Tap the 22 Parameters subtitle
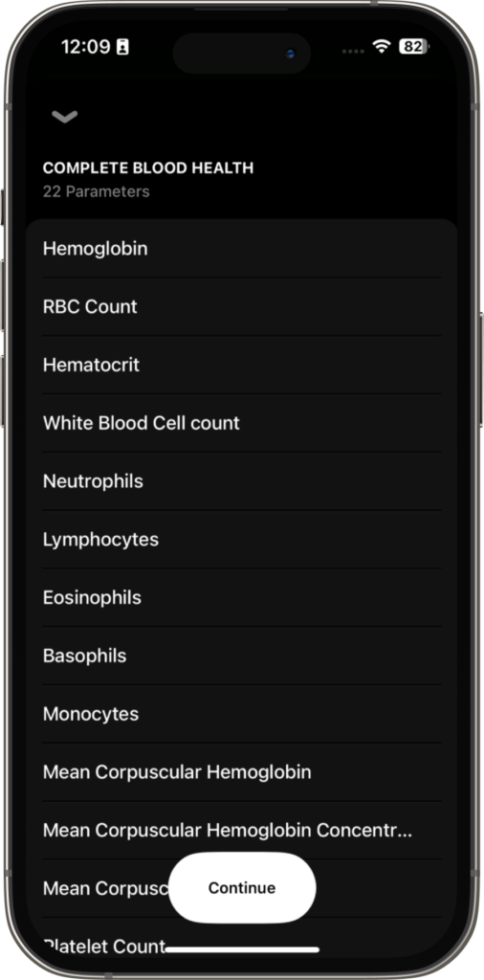Screen dimensions: 484x980 [97, 191]
